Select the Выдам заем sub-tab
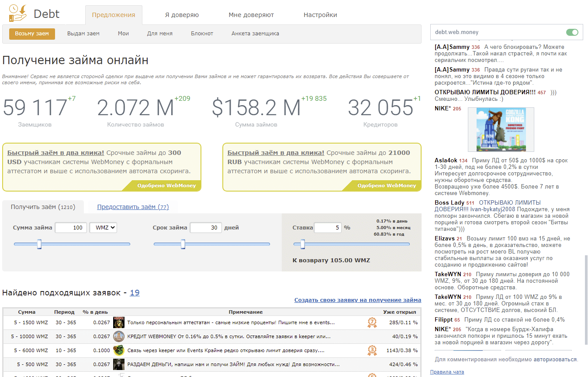588x377 pixels. tap(83, 34)
